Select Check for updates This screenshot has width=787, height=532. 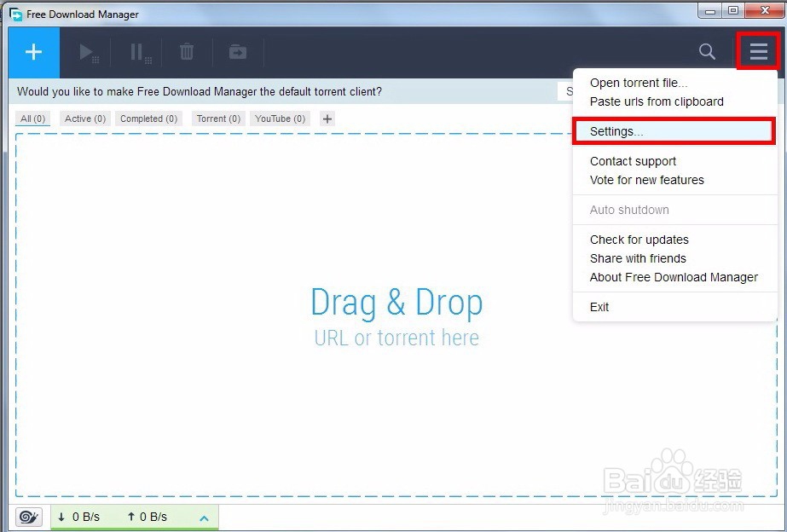tap(674, 240)
